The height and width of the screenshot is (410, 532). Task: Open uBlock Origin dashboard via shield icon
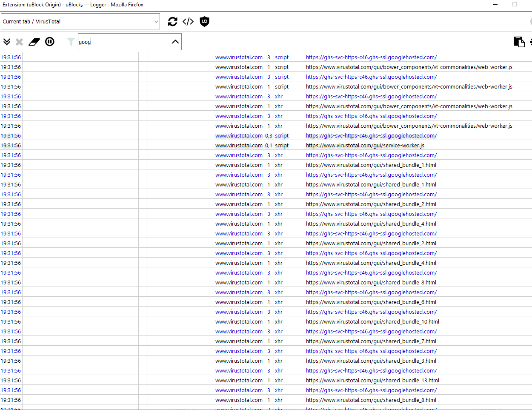[205, 22]
